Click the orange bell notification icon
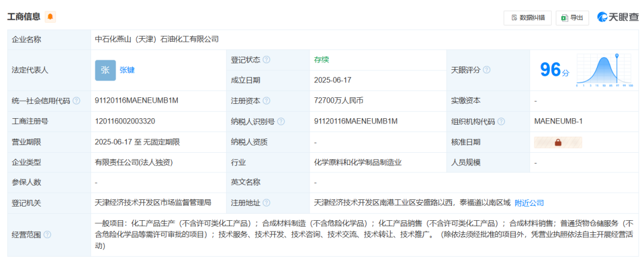This screenshot has height=265, width=644. click(50, 17)
